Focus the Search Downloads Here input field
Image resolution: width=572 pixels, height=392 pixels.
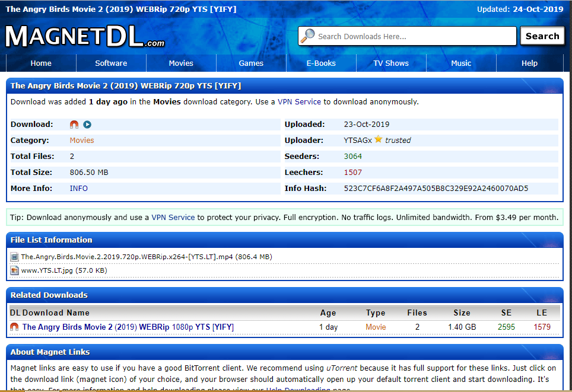407,36
